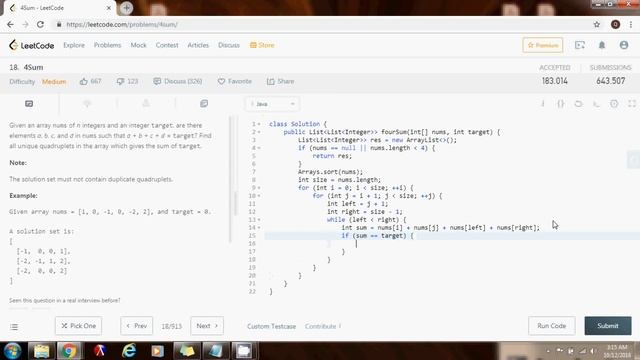Select the Discuss notes panel icon

[x=204, y=104]
